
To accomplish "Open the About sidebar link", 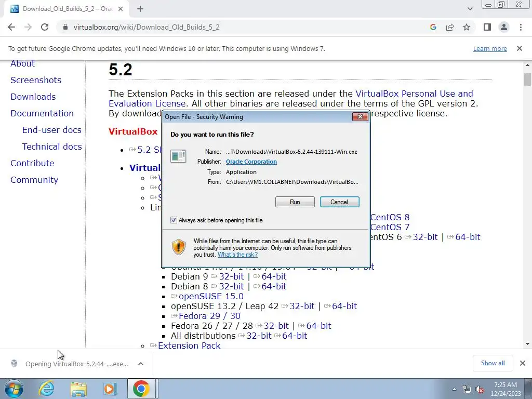I will (x=22, y=63).
